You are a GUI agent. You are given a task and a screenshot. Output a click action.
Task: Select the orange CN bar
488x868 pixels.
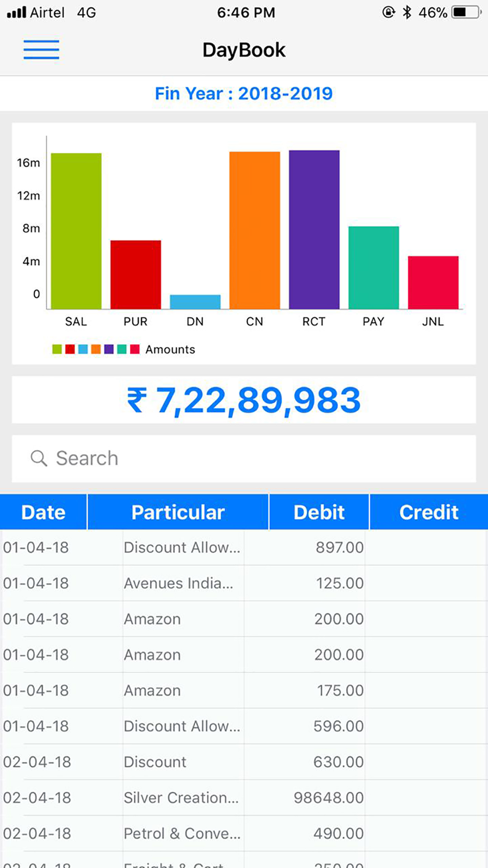pos(255,230)
